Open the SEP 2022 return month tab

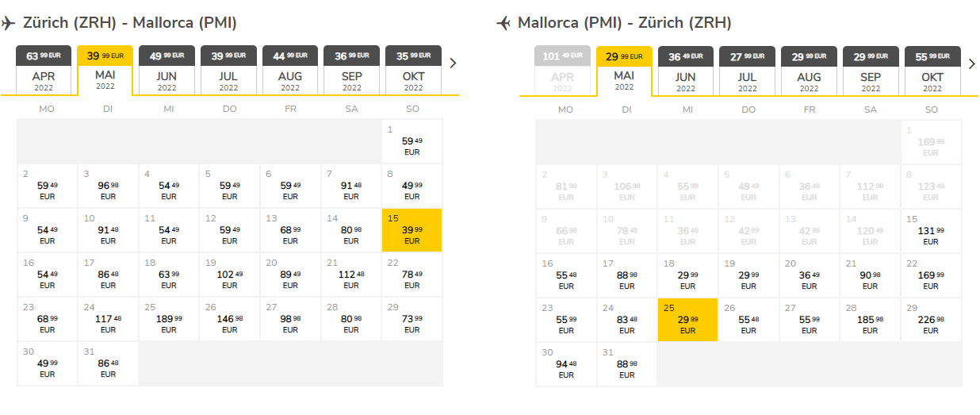871,70
